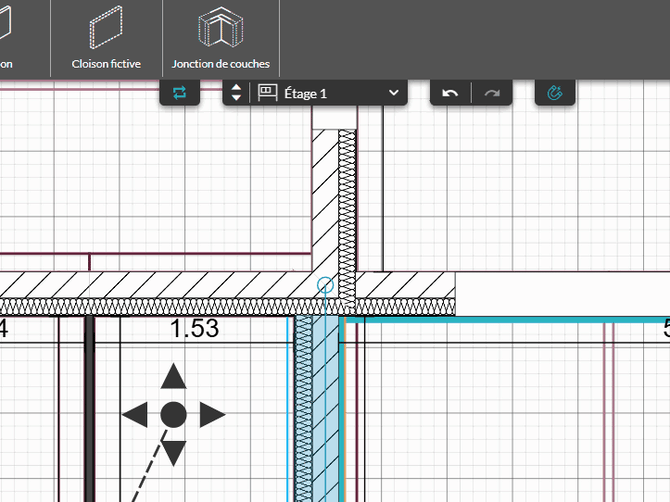The height and width of the screenshot is (502, 670).
Task: Redo the last undone action
Action: tap(492, 93)
